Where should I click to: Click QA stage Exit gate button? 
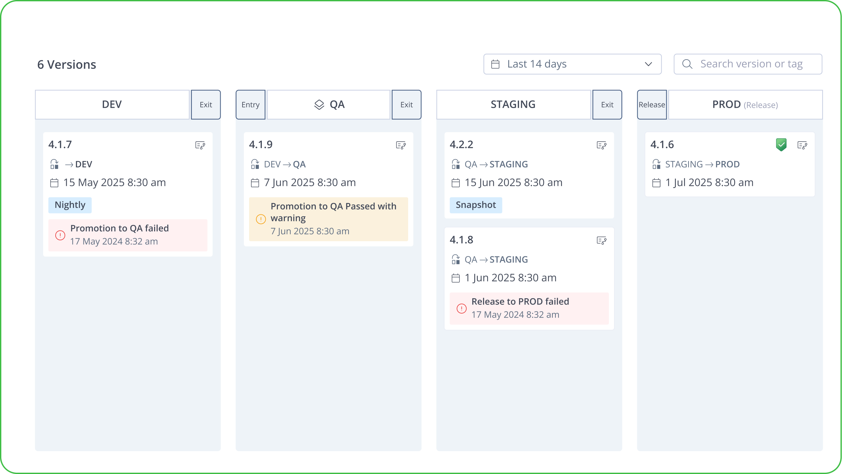pyautogui.click(x=407, y=105)
